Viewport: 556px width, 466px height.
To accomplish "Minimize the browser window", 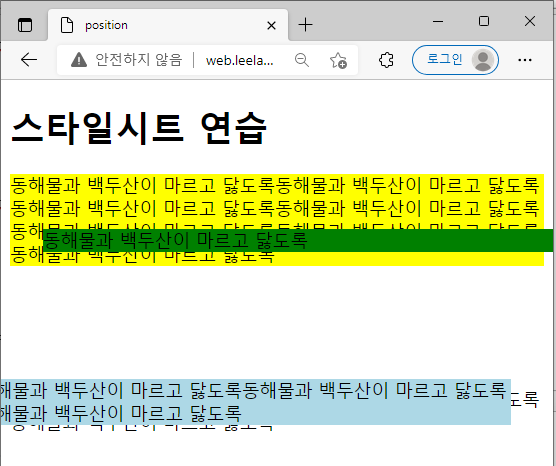I will click(438, 21).
